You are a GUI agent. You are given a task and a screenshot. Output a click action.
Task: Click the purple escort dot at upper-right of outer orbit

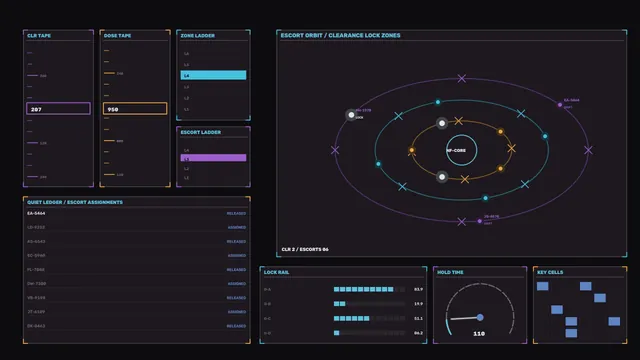(x=560, y=105)
